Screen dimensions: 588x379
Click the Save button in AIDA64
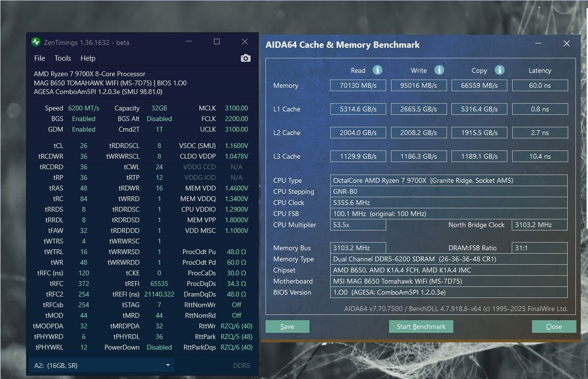[x=287, y=326]
